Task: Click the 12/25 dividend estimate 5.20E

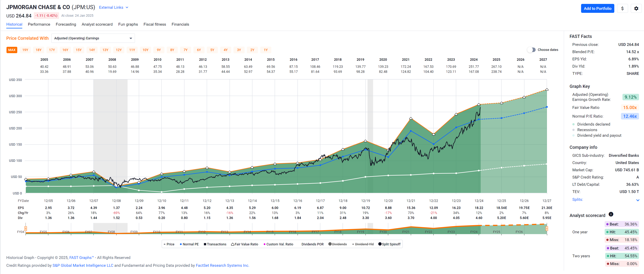Action: tap(501, 218)
